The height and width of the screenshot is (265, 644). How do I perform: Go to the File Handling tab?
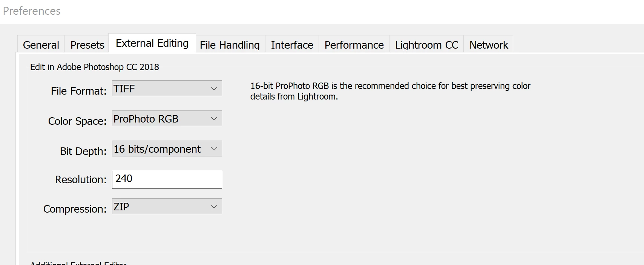click(x=230, y=45)
